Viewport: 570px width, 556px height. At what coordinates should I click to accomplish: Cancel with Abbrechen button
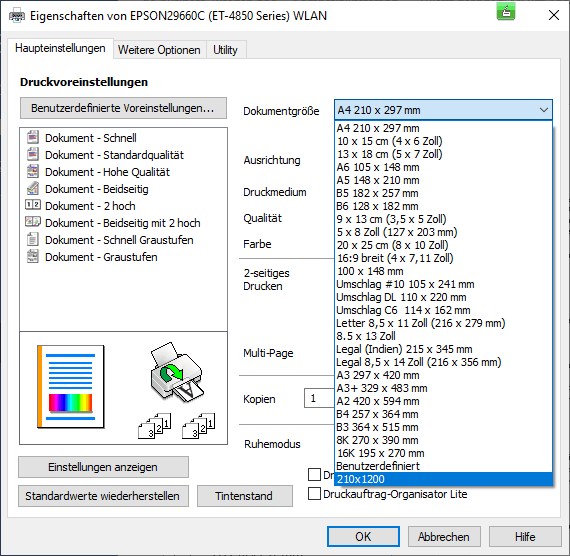coord(444,536)
